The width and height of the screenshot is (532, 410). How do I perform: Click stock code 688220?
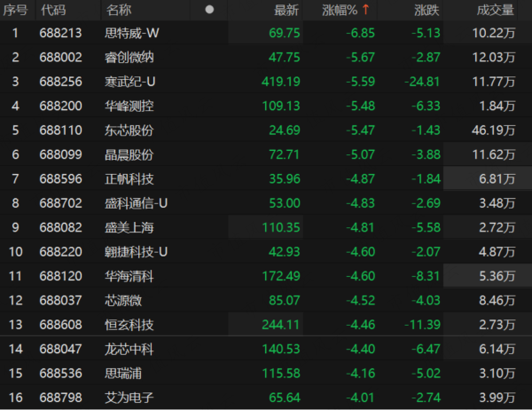tap(60, 252)
